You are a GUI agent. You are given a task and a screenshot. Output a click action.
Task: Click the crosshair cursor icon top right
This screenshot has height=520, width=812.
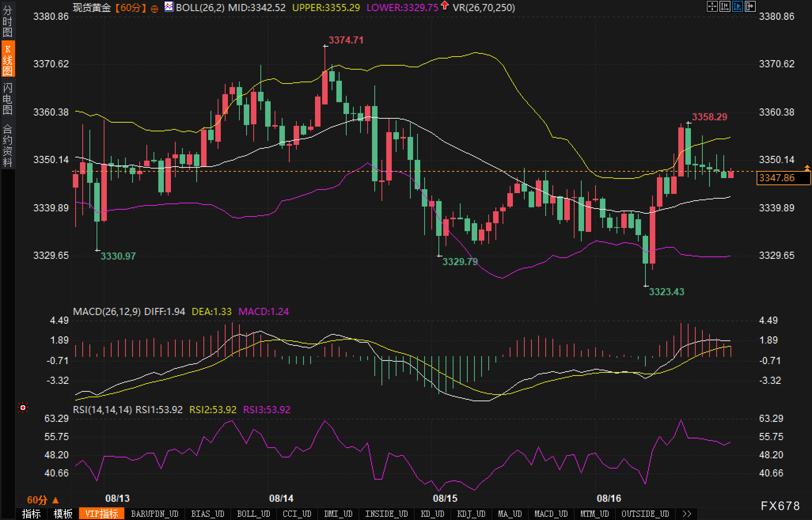[x=712, y=6]
